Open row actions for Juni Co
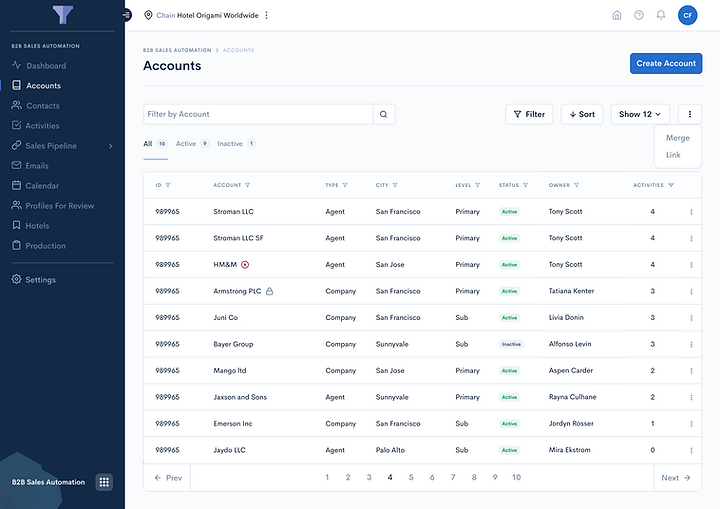 pyautogui.click(x=691, y=318)
